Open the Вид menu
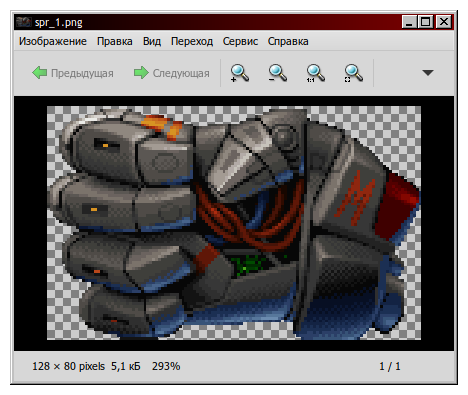Viewport: 468px width, 395px height. click(152, 41)
